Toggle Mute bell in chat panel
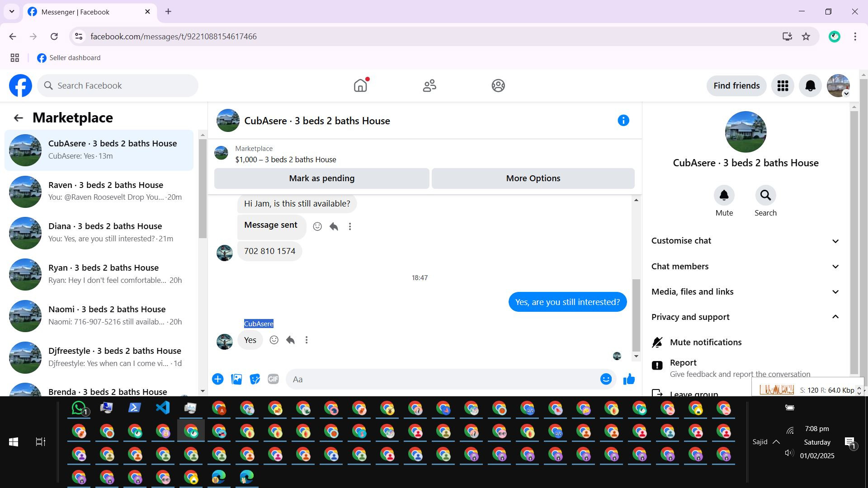 click(724, 196)
